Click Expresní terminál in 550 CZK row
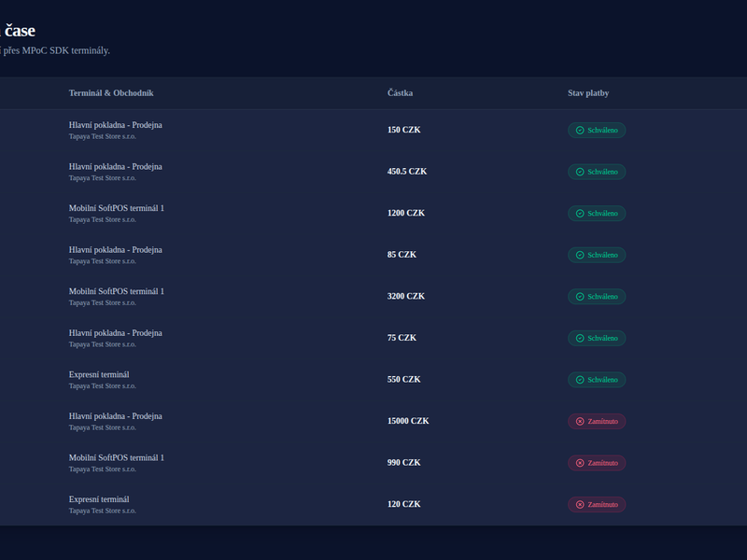This screenshot has height=560, width=747. tap(99, 374)
